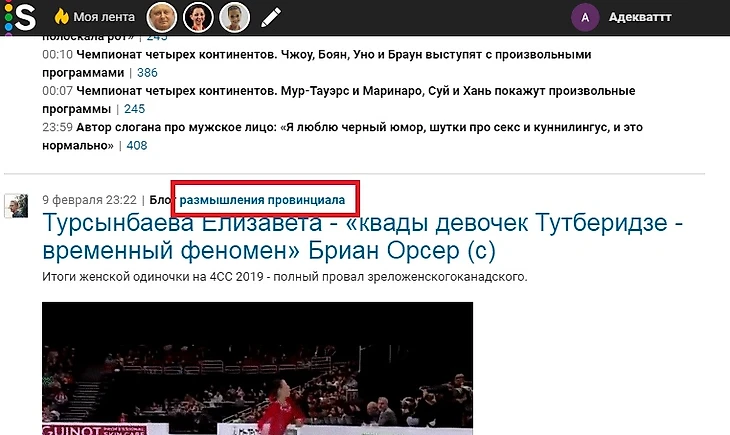Open the purple A profile avatar
Viewport: 730px width, 435px height.
coord(585,17)
